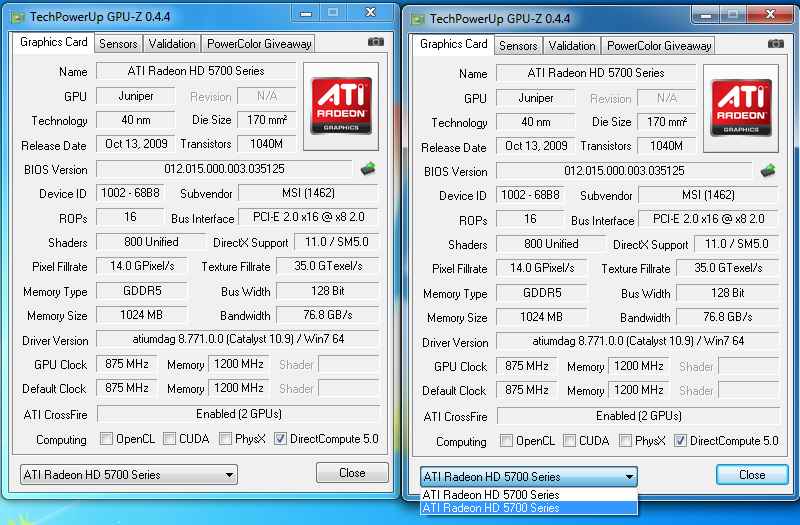Screen dimensions: 800x525
Task: Tick the PhysX checkbox in right window
Action: (626, 441)
